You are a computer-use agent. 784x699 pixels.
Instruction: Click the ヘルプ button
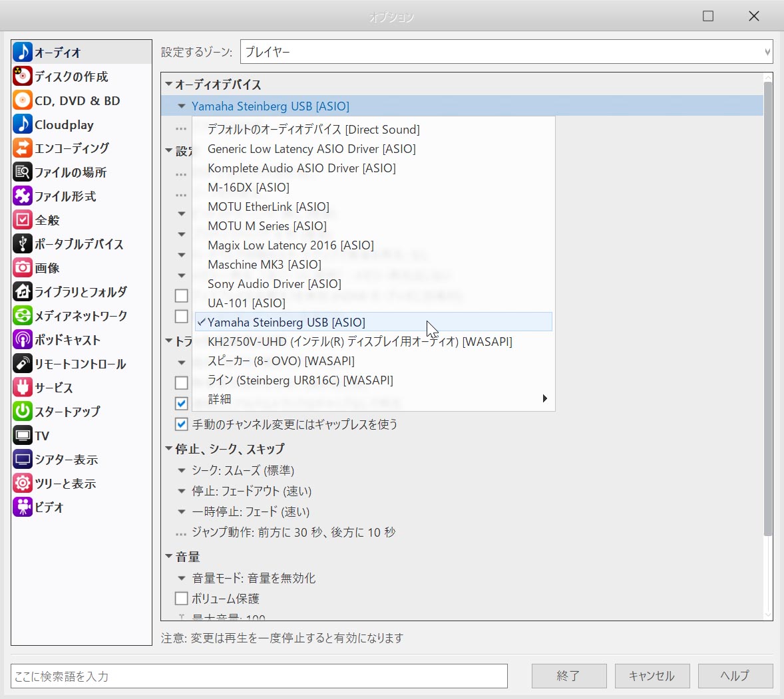point(735,676)
